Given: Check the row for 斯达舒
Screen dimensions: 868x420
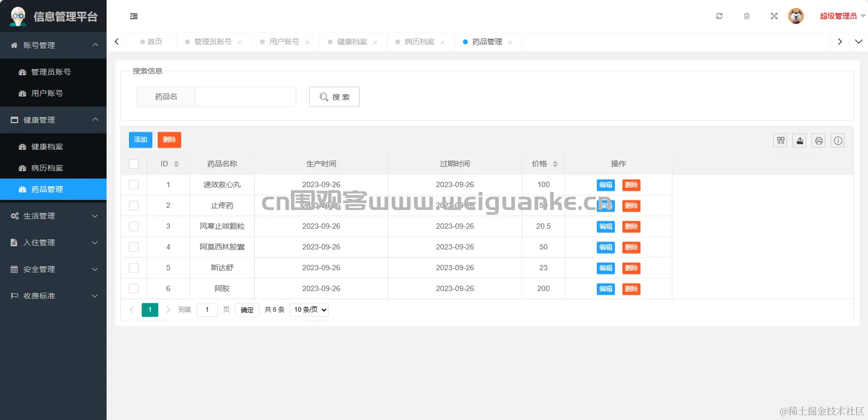Looking at the screenshot, I should point(134,268).
